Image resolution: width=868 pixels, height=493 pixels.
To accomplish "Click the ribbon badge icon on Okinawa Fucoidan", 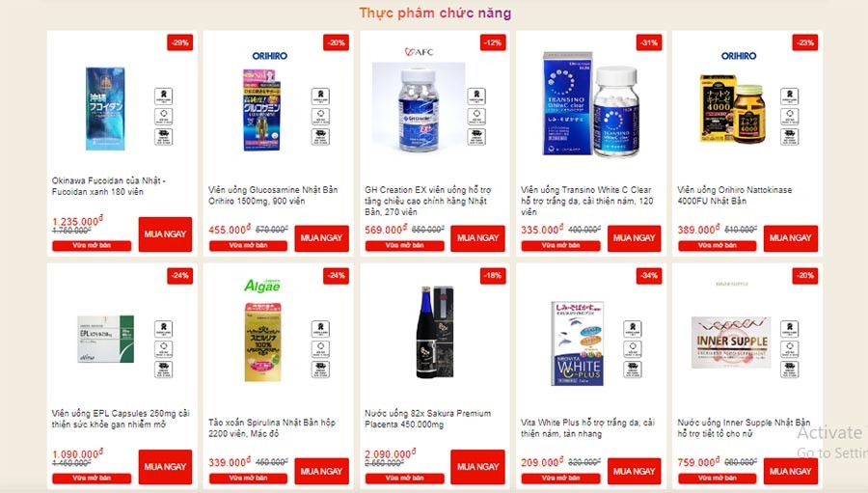I will pyautogui.click(x=163, y=96).
